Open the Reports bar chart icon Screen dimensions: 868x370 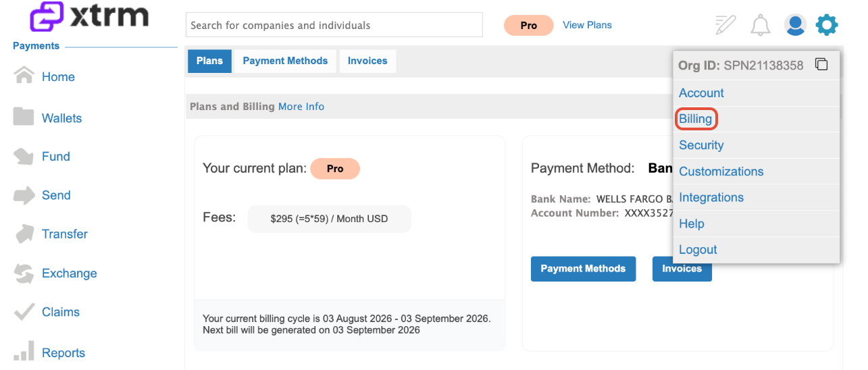tap(24, 351)
